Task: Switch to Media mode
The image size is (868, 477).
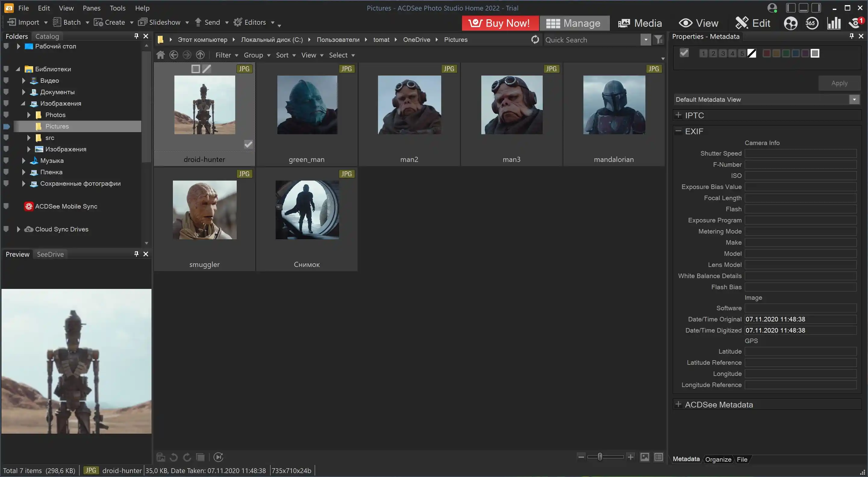Action: (640, 23)
